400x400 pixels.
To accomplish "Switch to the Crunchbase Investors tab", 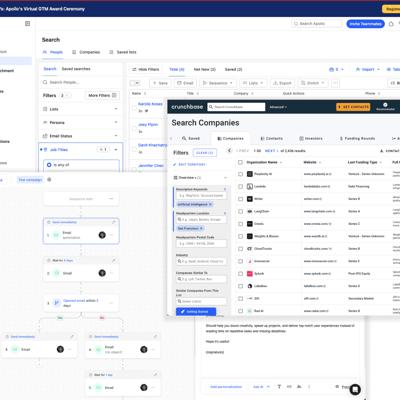I will point(311,138).
